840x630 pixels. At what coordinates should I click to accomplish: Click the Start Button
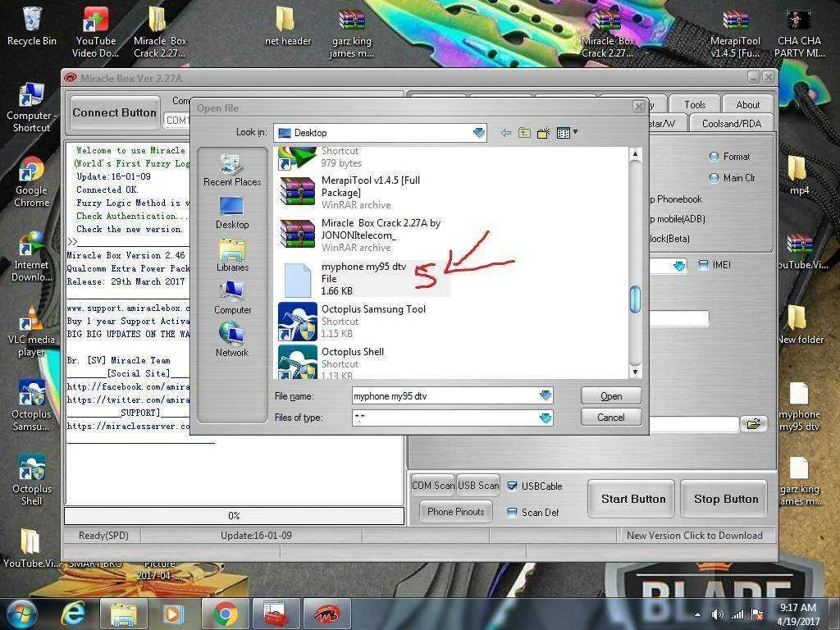pyautogui.click(x=632, y=499)
